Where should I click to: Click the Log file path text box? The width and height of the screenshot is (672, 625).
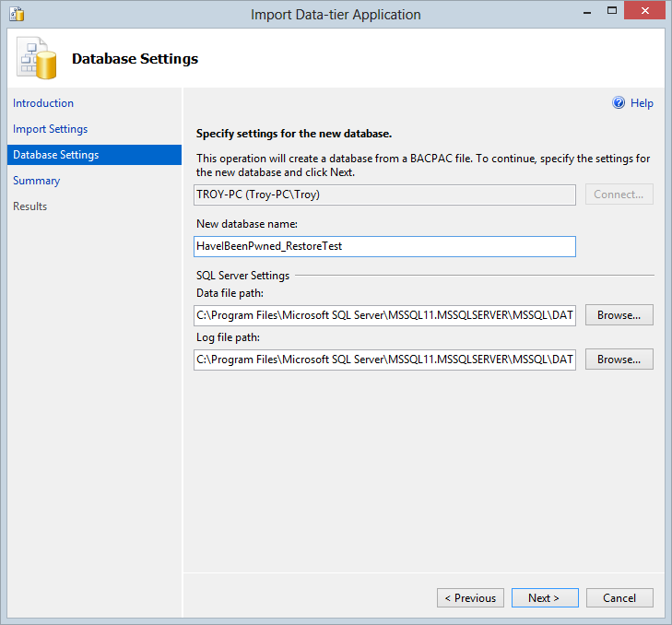click(x=384, y=360)
